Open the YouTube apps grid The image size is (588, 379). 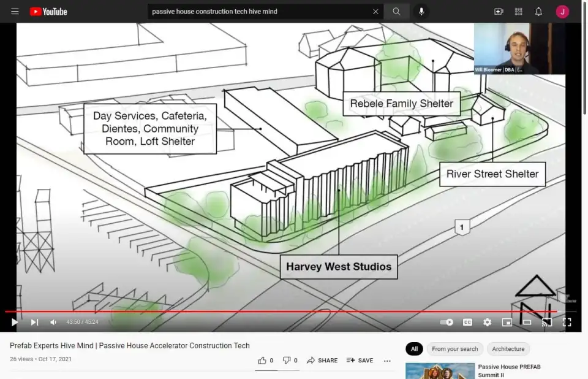point(519,12)
